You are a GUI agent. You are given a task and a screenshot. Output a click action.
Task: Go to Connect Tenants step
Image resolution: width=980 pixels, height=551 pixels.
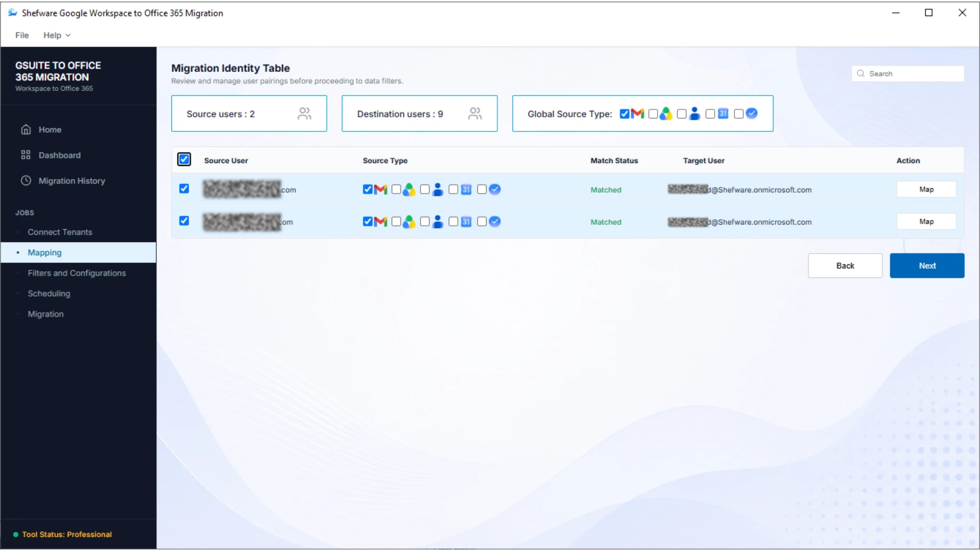60,232
